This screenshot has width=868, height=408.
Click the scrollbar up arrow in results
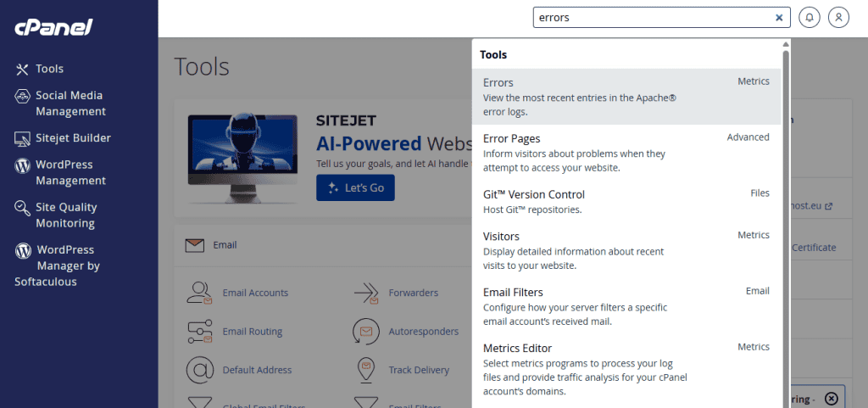[786, 44]
